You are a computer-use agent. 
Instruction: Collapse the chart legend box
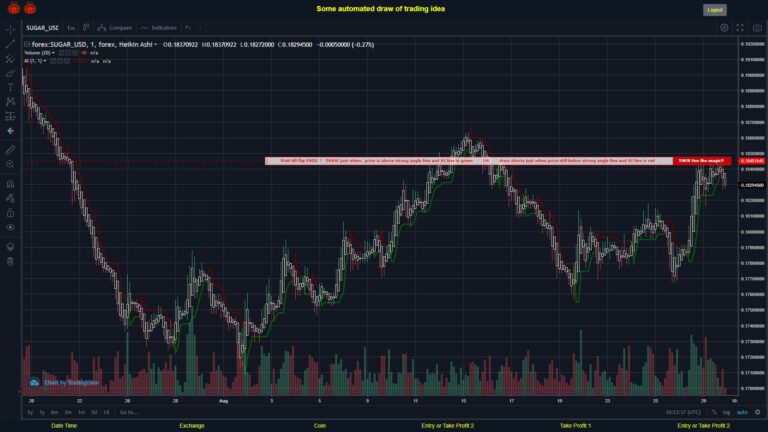[27, 45]
